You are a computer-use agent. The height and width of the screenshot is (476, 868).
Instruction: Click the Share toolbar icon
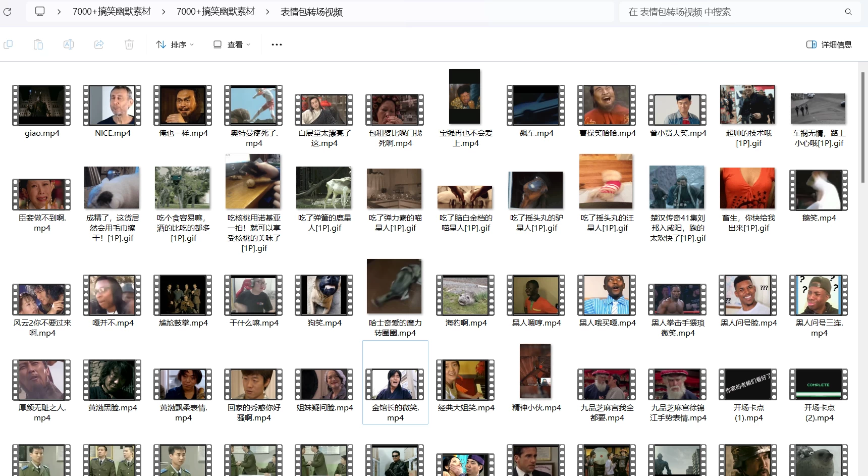click(99, 44)
